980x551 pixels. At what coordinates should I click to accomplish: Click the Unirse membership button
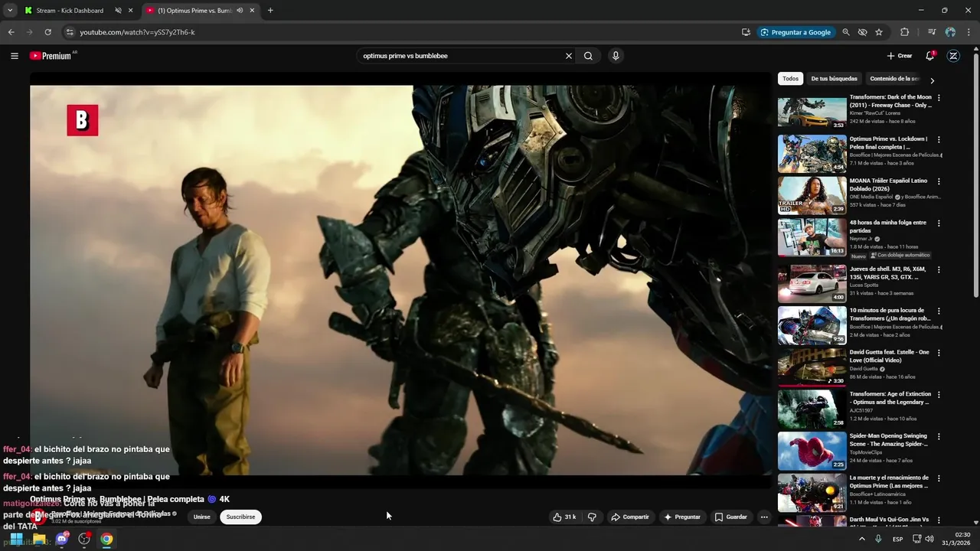202,517
